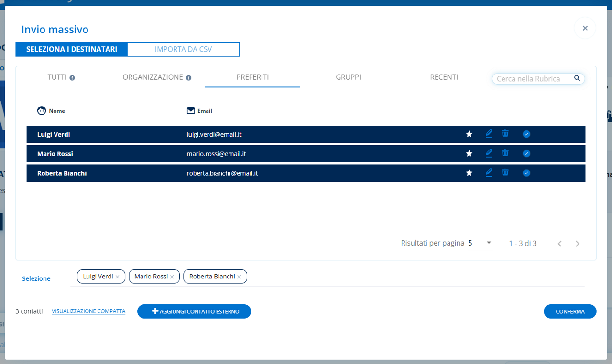
Task: Edit Luigi Verdi contact with pencil icon
Action: tap(489, 134)
